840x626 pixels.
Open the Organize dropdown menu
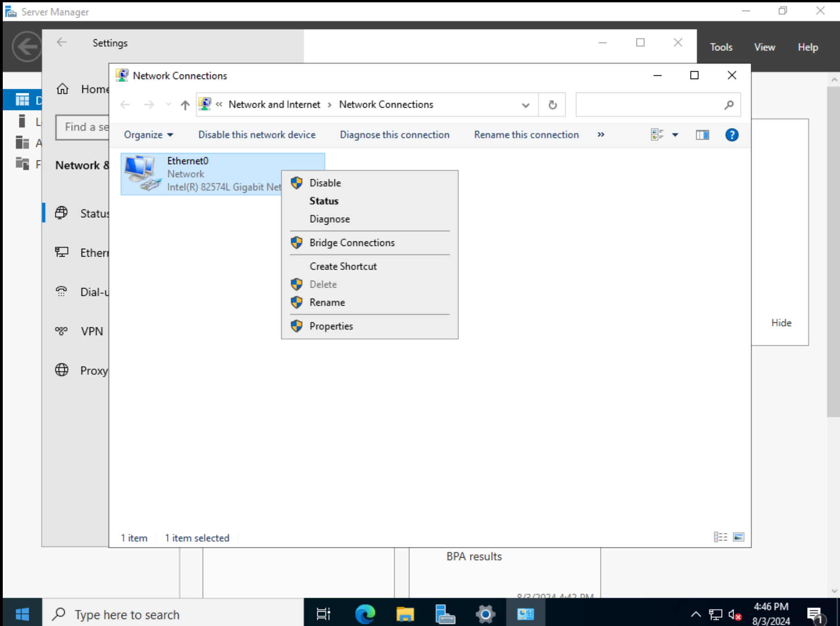pyautogui.click(x=148, y=135)
